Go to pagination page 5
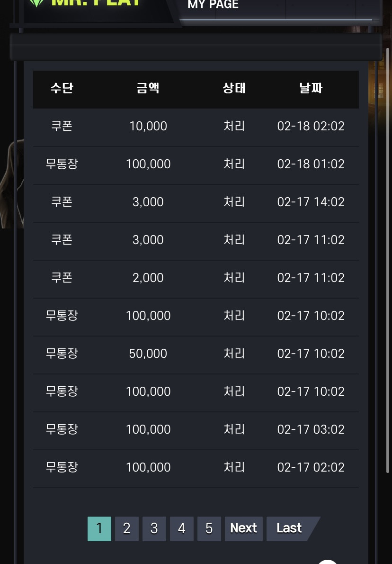 209,529
